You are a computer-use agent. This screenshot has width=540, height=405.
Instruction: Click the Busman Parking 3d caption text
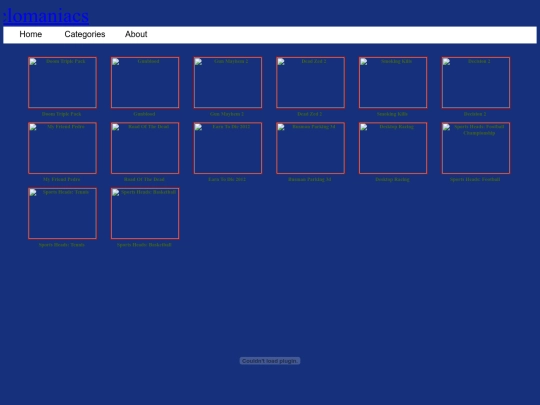pos(310,179)
